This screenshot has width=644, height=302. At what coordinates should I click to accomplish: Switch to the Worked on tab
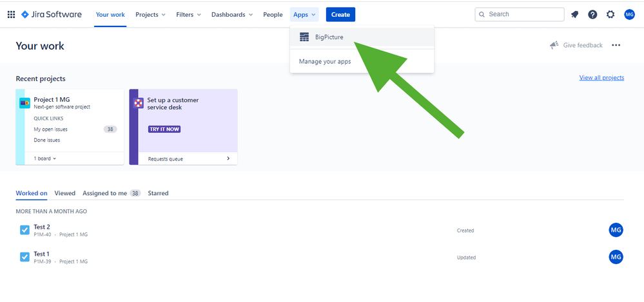(x=31, y=193)
